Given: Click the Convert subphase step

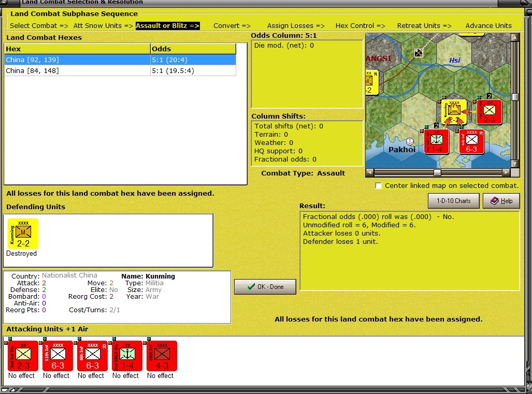Looking at the screenshot, I should [x=232, y=26].
